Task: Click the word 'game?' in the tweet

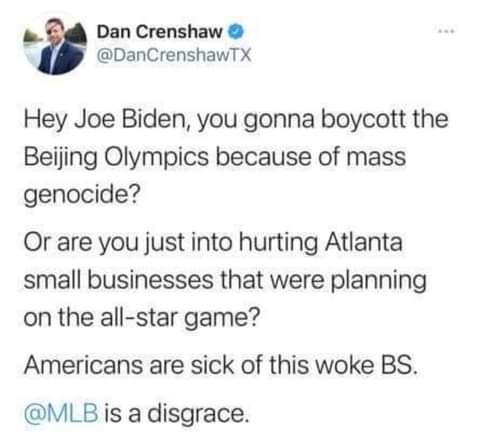Action: [x=222, y=318]
